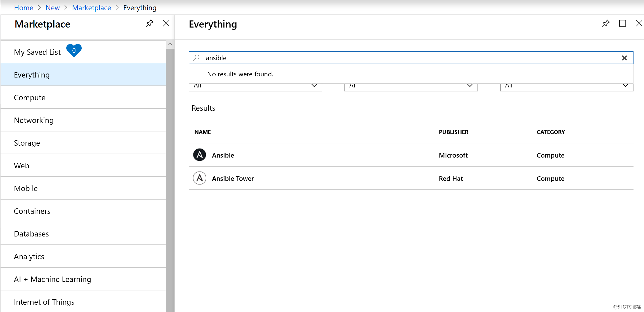Close the Everything blade
The width and height of the screenshot is (644, 312).
(x=639, y=23)
